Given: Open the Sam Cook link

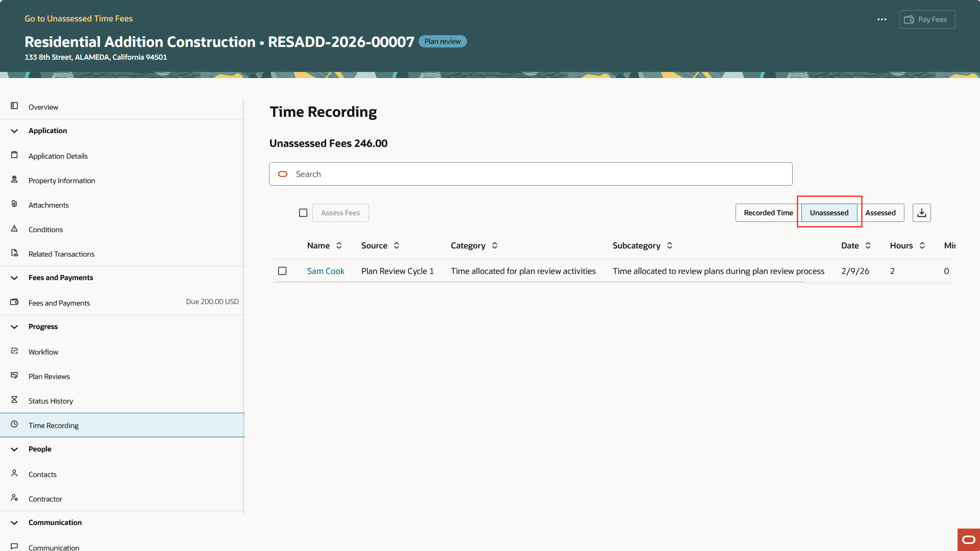Looking at the screenshot, I should point(326,271).
